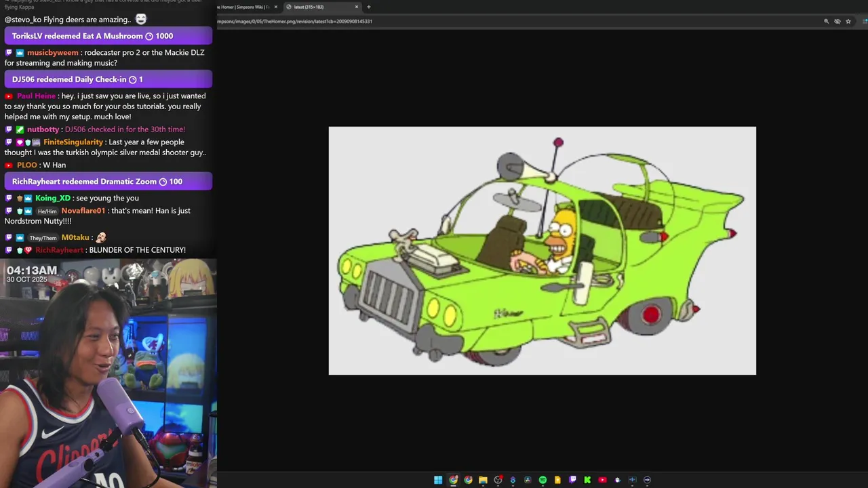Open a new browser tab
Screen dimensions: 868x488
(368, 7)
